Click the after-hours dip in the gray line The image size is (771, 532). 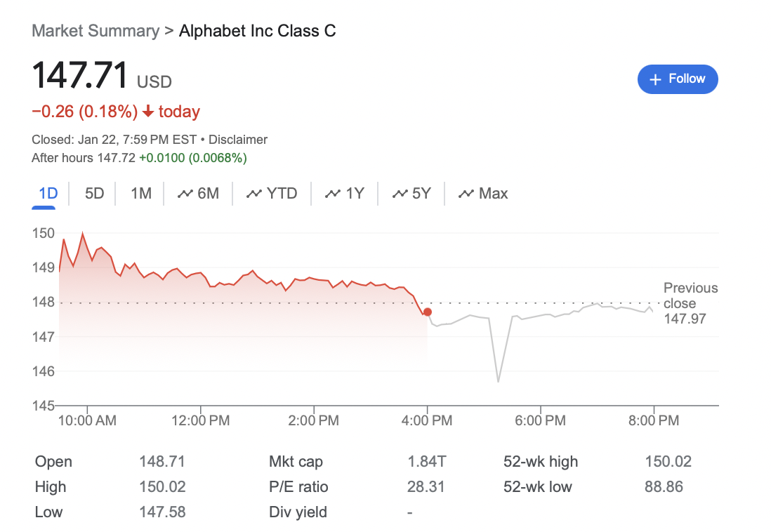498,381
